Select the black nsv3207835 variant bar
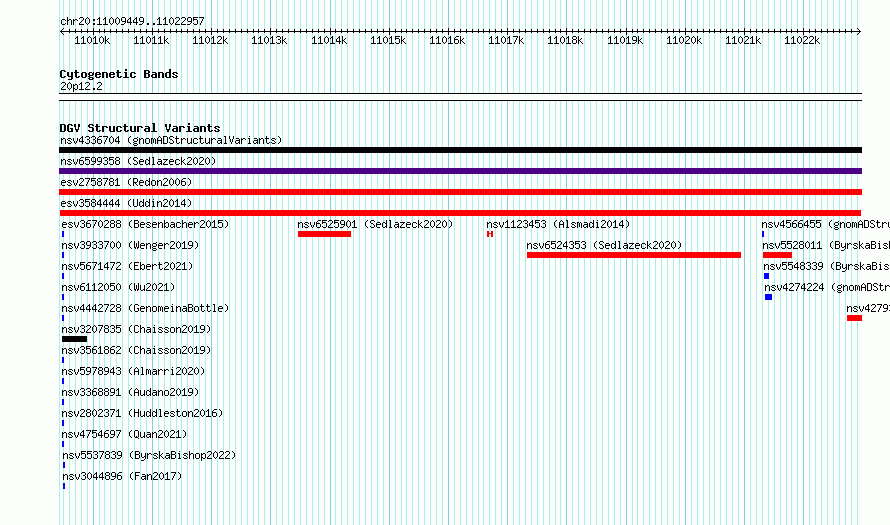 74,339
